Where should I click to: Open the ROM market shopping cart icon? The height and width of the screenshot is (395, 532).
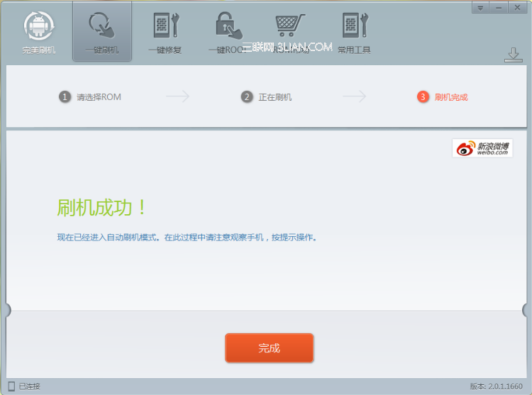290,25
